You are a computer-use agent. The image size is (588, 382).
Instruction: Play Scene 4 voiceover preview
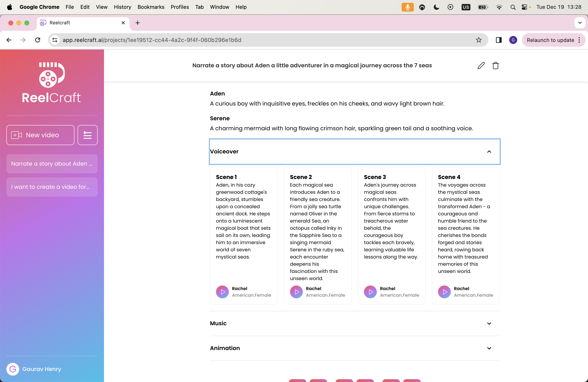(x=444, y=292)
